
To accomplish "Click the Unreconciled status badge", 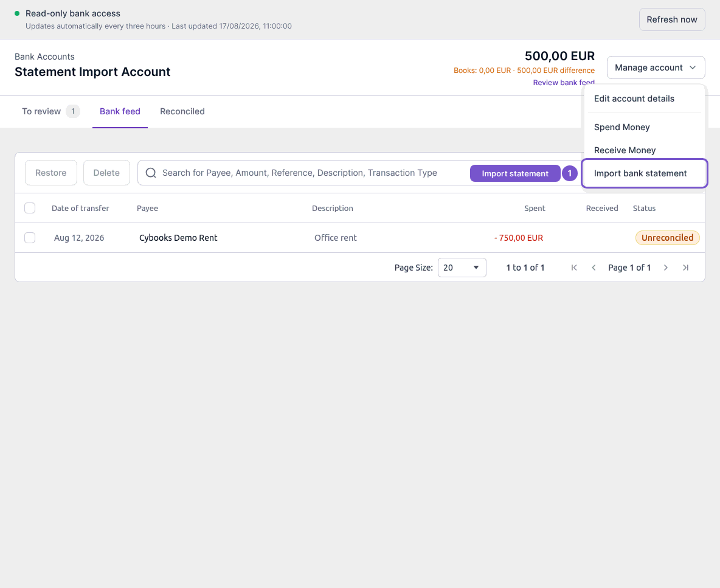I will (x=667, y=238).
